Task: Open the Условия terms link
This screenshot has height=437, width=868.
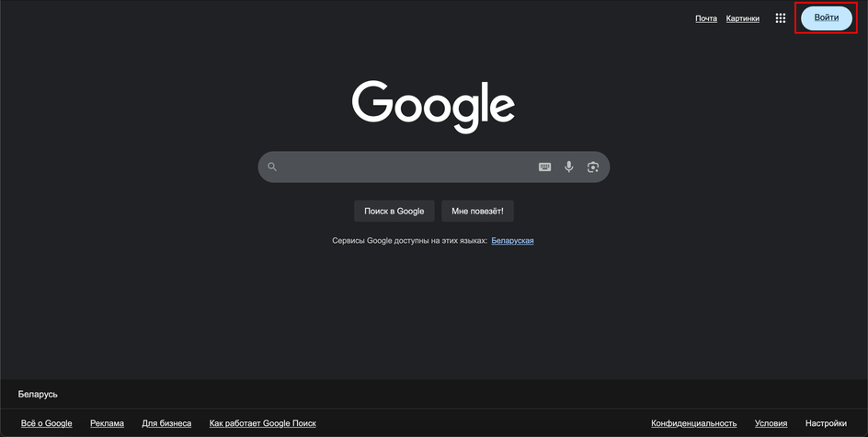Action: [x=771, y=423]
